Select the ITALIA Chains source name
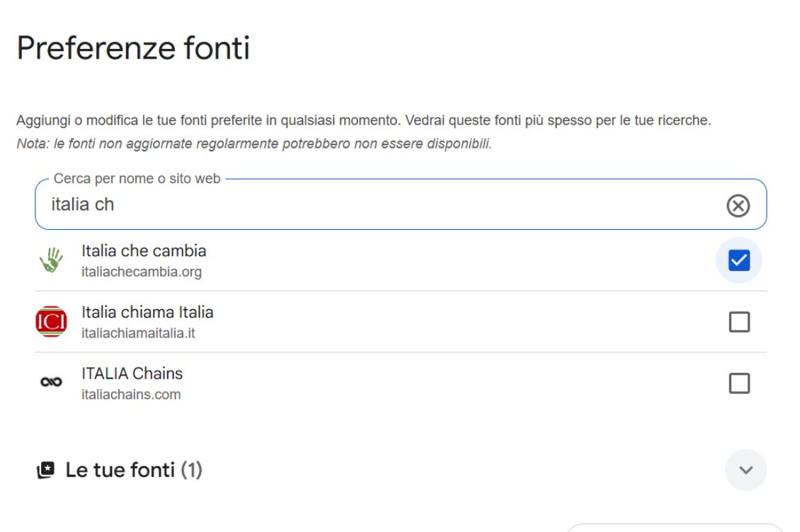Screen dimensions: 800x532 pos(132,374)
